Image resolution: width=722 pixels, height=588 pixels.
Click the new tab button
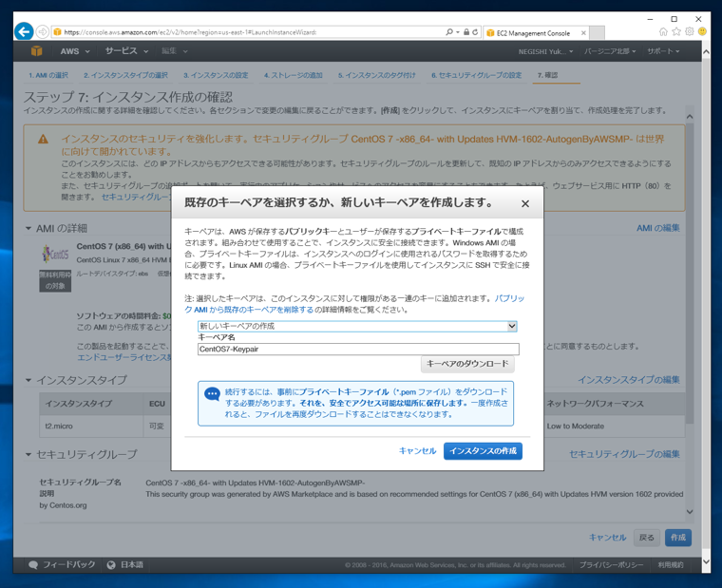click(597, 33)
